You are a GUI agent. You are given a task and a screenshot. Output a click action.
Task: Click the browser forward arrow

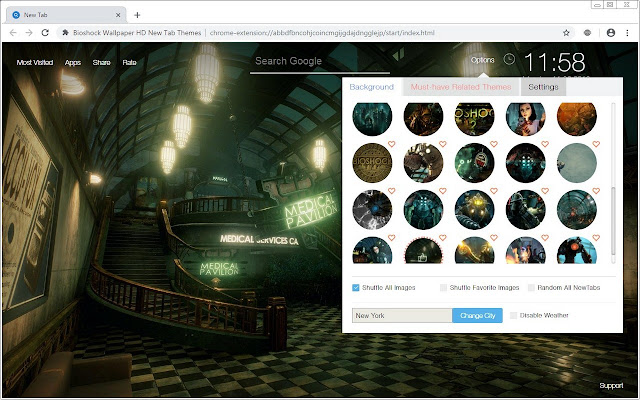pyautogui.click(x=29, y=33)
